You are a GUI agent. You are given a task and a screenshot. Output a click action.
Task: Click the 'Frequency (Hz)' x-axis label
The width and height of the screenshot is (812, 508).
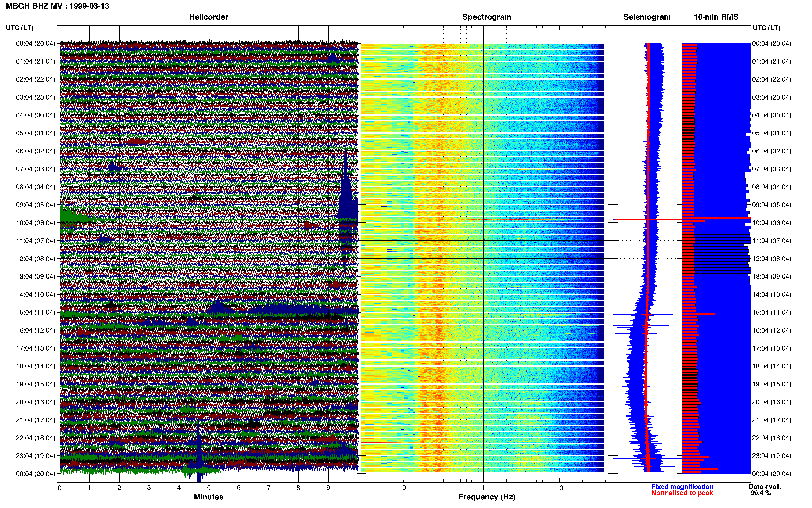[487, 497]
